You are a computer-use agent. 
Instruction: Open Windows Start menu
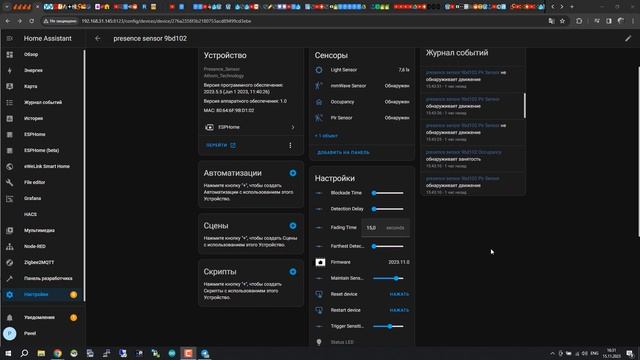click(8, 353)
